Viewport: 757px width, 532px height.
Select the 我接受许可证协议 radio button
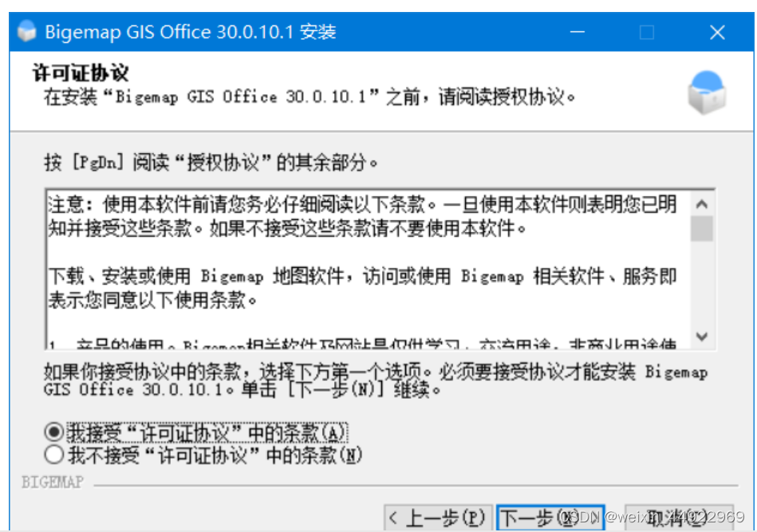(51, 432)
